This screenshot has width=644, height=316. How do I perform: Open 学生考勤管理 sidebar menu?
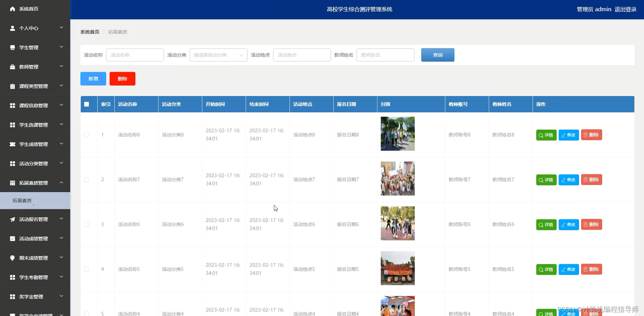[35, 277]
